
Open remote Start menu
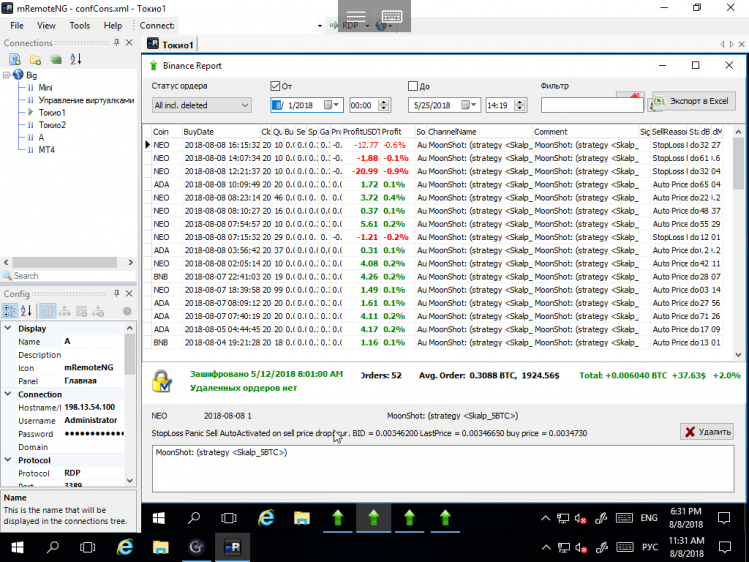[x=159, y=518]
